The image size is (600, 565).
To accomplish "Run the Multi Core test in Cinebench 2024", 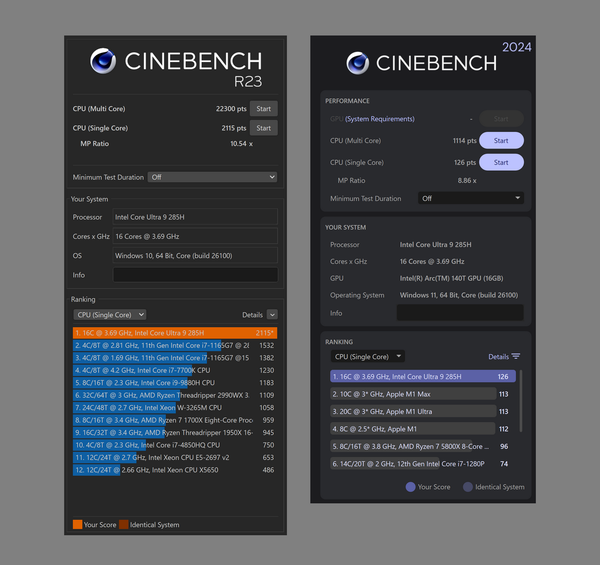I will (501, 141).
